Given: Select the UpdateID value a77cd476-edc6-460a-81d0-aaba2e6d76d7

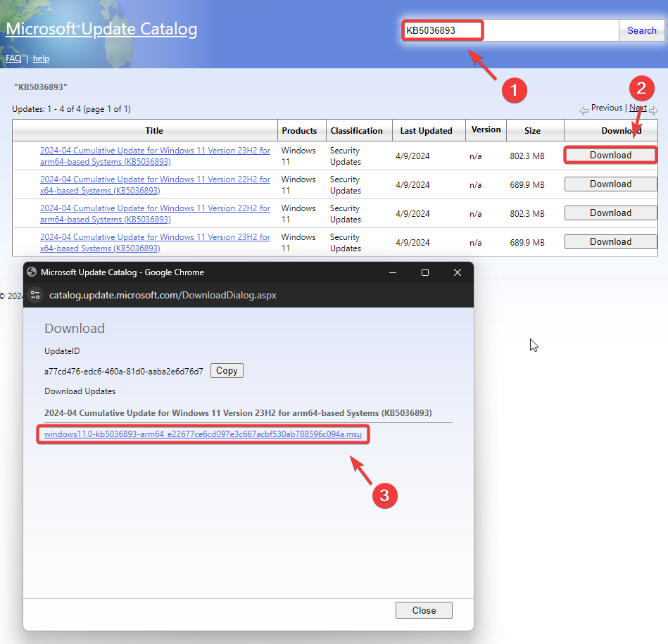Looking at the screenshot, I should point(124,372).
